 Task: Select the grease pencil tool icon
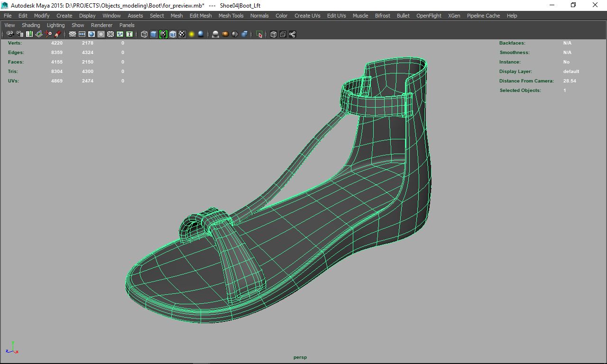58,34
